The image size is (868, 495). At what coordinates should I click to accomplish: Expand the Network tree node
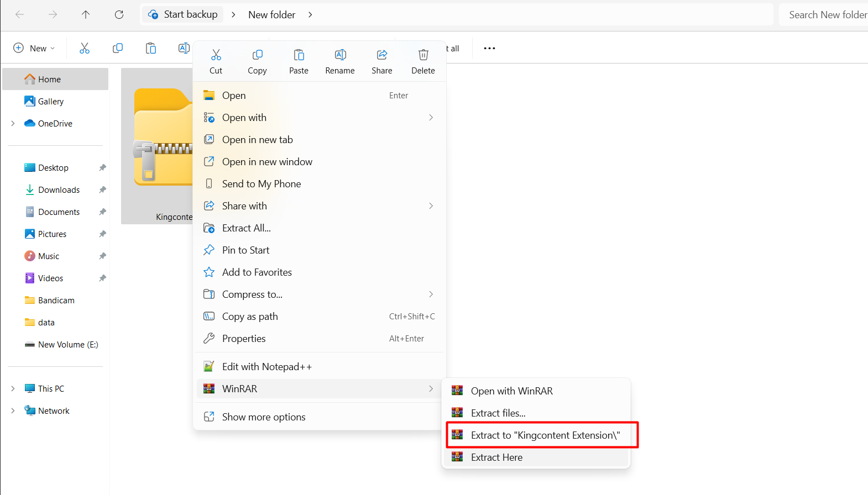[13, 411]
